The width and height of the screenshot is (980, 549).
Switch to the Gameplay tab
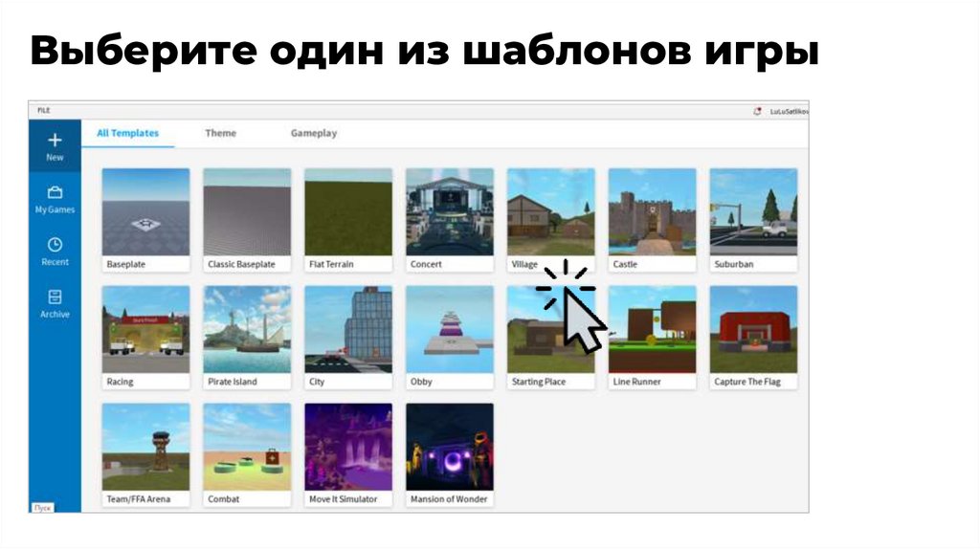(314, 133)
